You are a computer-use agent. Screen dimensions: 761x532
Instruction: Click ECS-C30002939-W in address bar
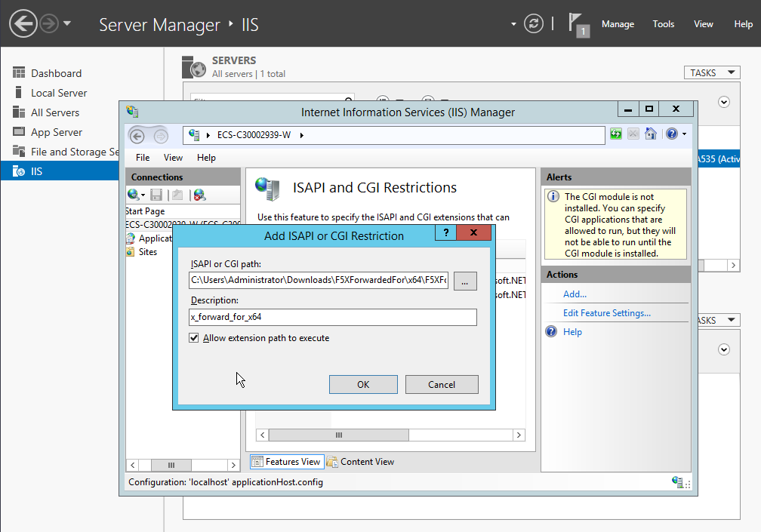click(x=254, y=135)
